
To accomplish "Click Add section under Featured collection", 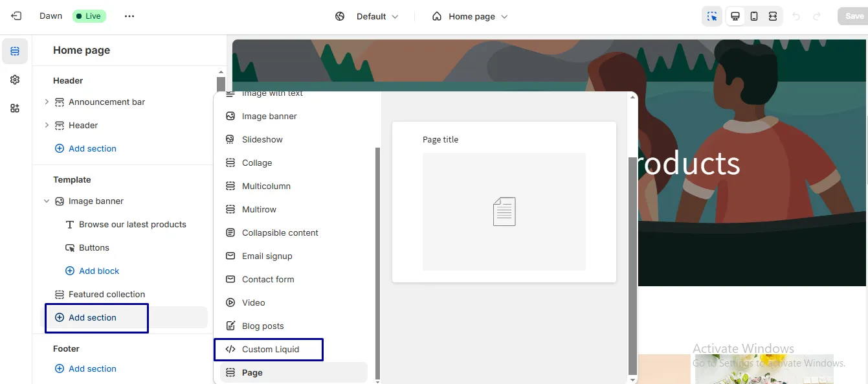I will [x=86, y=317].
